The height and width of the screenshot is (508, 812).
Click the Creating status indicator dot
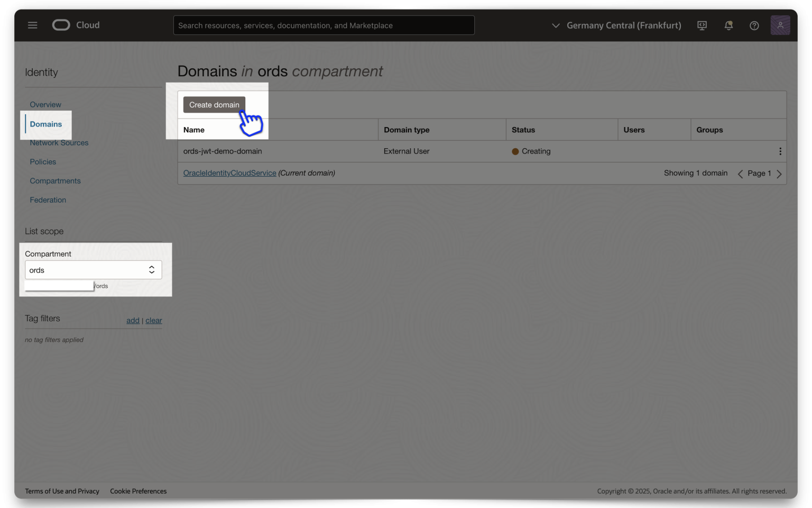[x=514, y=151]
